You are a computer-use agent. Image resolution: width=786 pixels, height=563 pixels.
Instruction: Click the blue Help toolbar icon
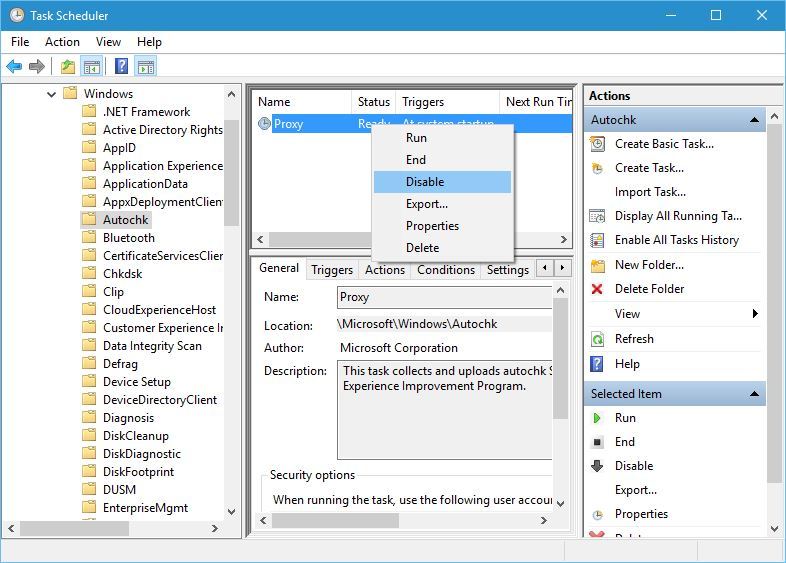[121, 66]
